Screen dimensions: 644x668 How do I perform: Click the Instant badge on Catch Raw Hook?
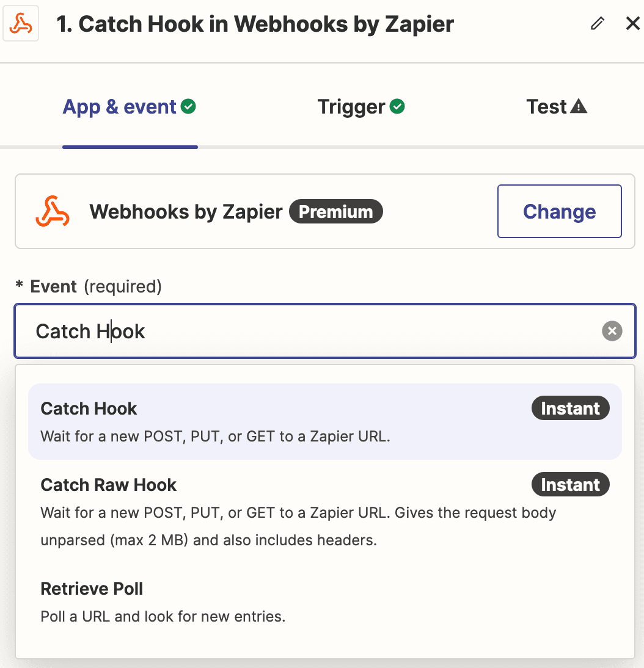[570, 484]
